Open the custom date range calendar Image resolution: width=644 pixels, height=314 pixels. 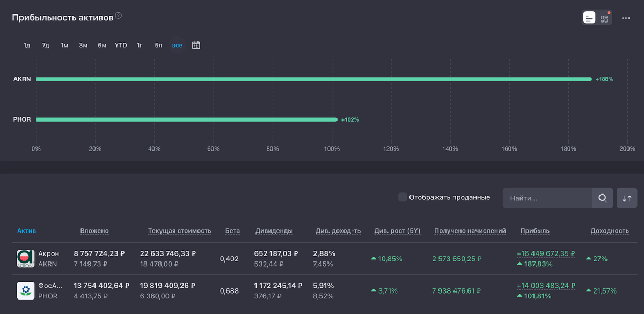coord(196,45)
